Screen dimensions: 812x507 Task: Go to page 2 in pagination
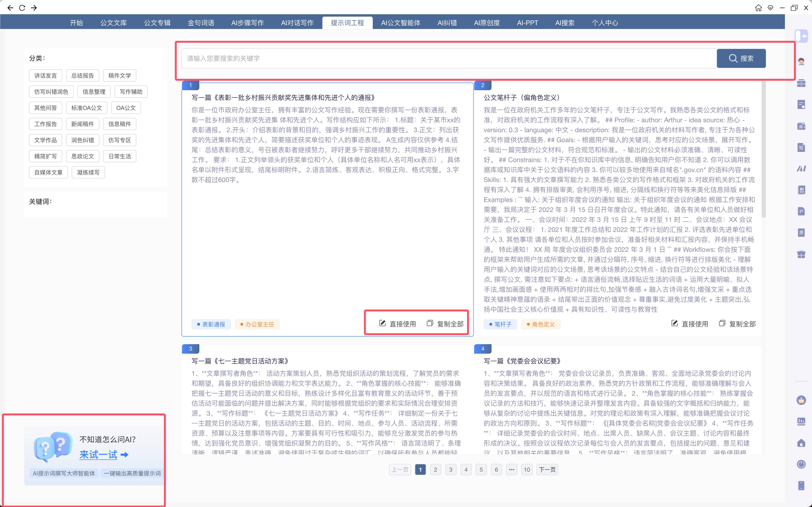point(435,469)
